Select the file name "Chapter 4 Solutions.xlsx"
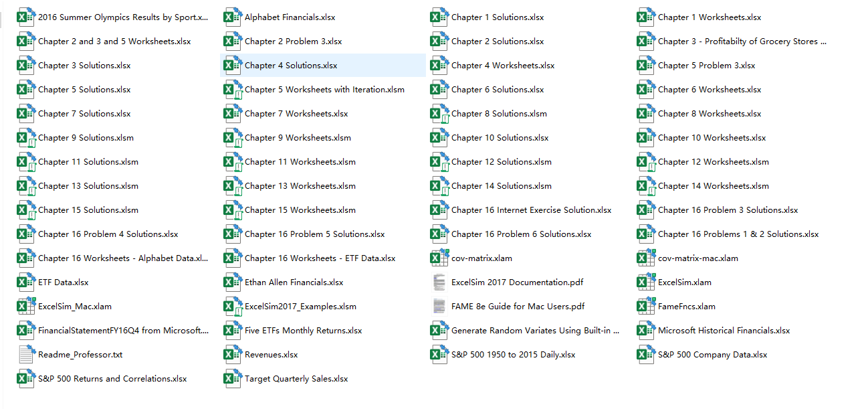Image resolution: width=868 pixels, height=409 pixels. coord(291,66)
